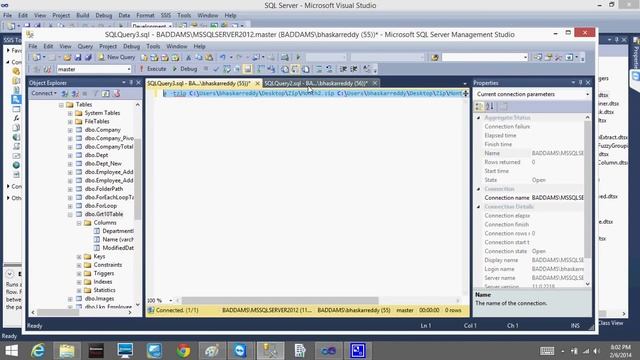
Task: Expand the Keys folder
Action: tap(79, 257)
